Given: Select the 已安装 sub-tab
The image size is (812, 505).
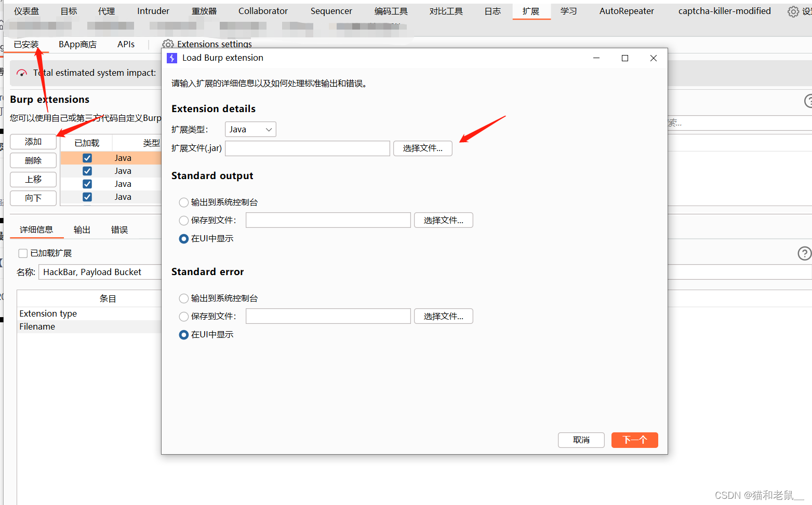Looking at the screenshot, I should [x=26, y=45].
